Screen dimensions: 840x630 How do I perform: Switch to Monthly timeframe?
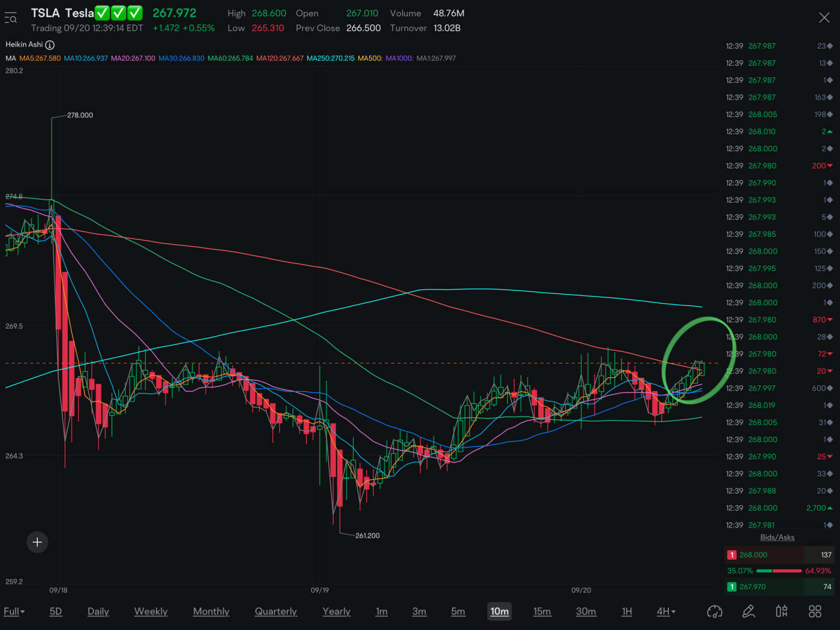211,611
